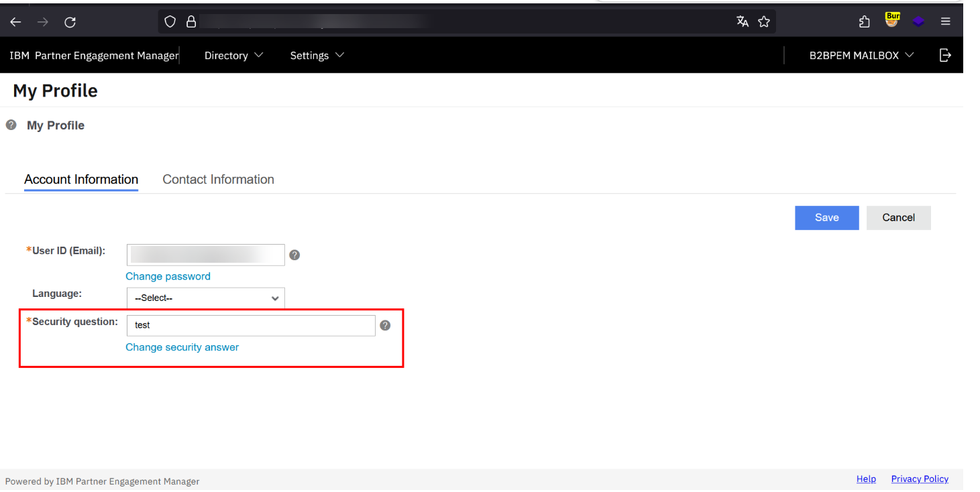This screenshot has height=492, width=980.
Task: Open the B2BPEM MAILBOX dropdown
Action: pos(861,56)
